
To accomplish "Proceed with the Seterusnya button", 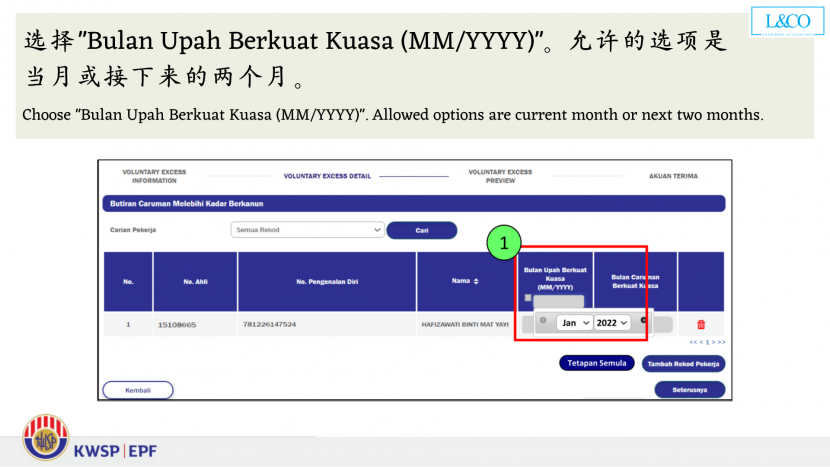I will [x=690, y=390].
